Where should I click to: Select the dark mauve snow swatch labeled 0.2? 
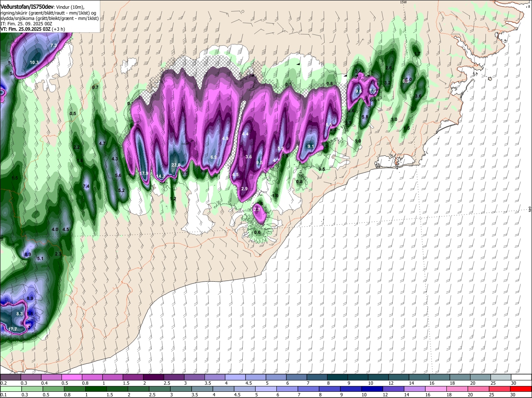pyautogui.click(x=10, y=377)
